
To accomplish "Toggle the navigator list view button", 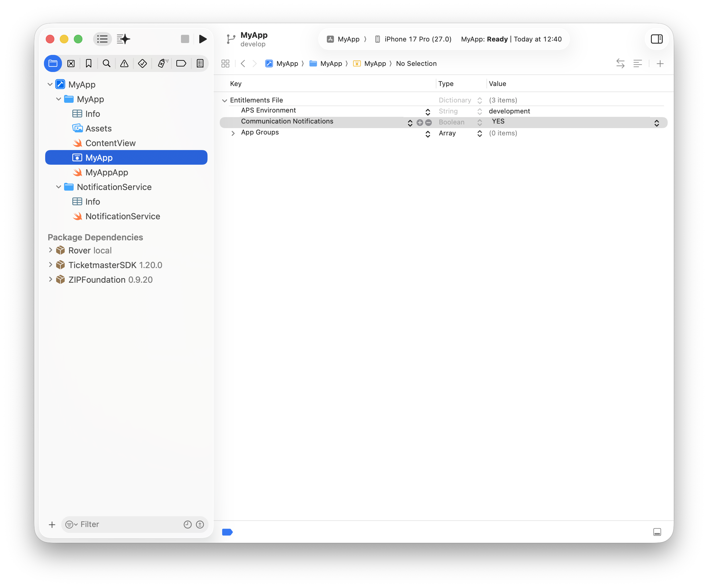I will (102, 39).
